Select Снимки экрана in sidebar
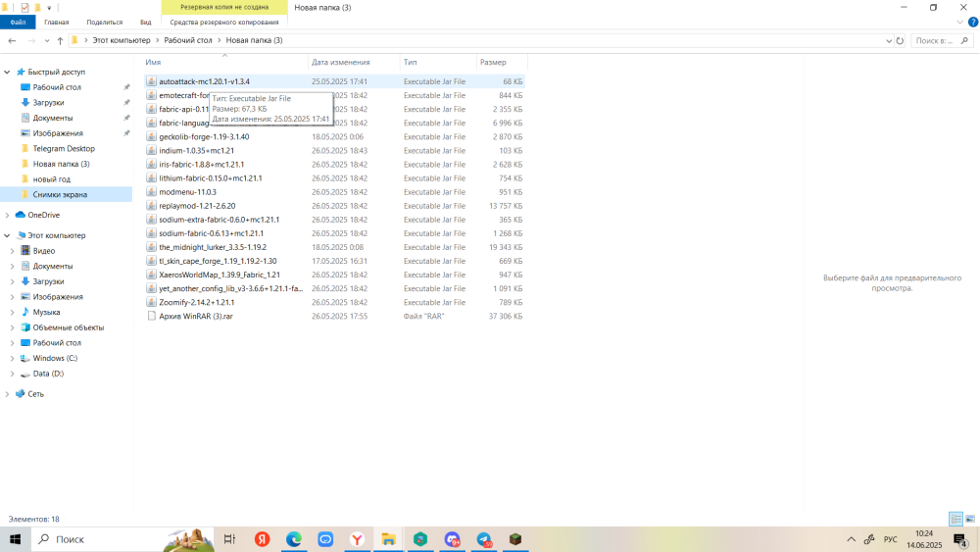 click(x=60, y=194)
